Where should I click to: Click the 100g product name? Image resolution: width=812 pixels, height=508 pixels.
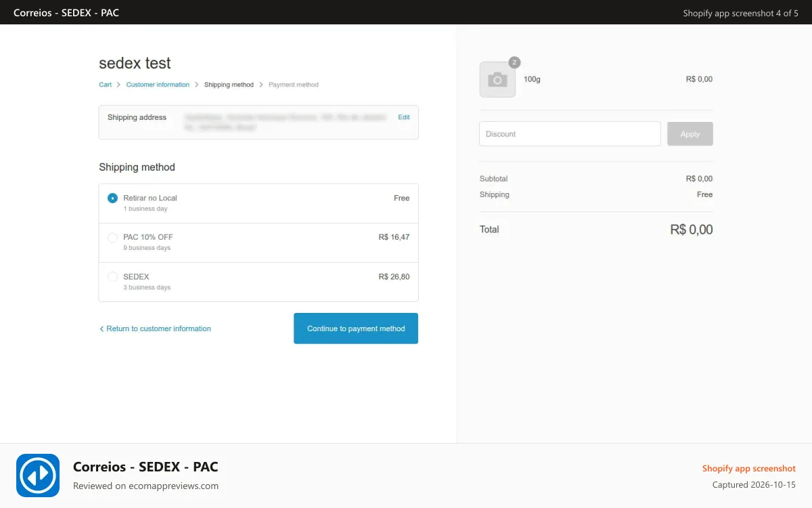click(x=532, y=79)
